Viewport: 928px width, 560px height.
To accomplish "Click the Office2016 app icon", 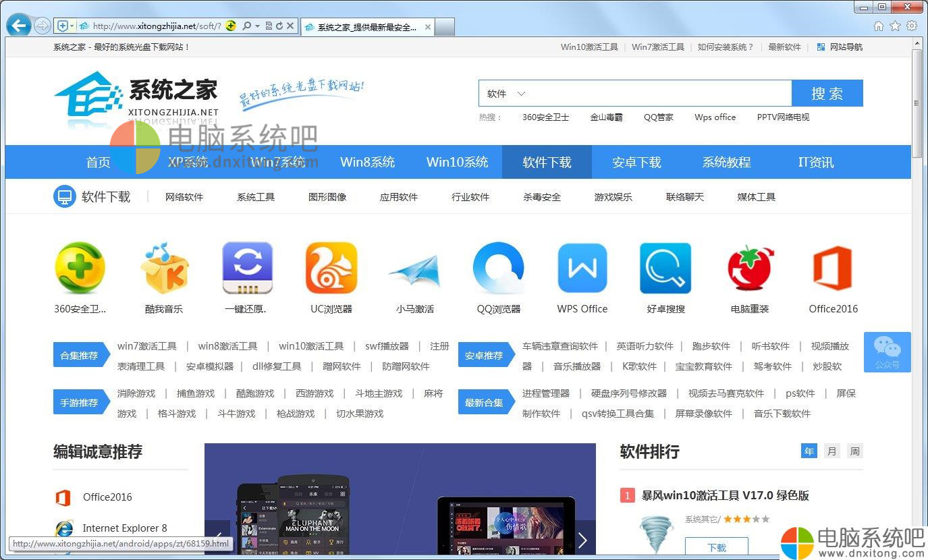I will click(833, 269).
